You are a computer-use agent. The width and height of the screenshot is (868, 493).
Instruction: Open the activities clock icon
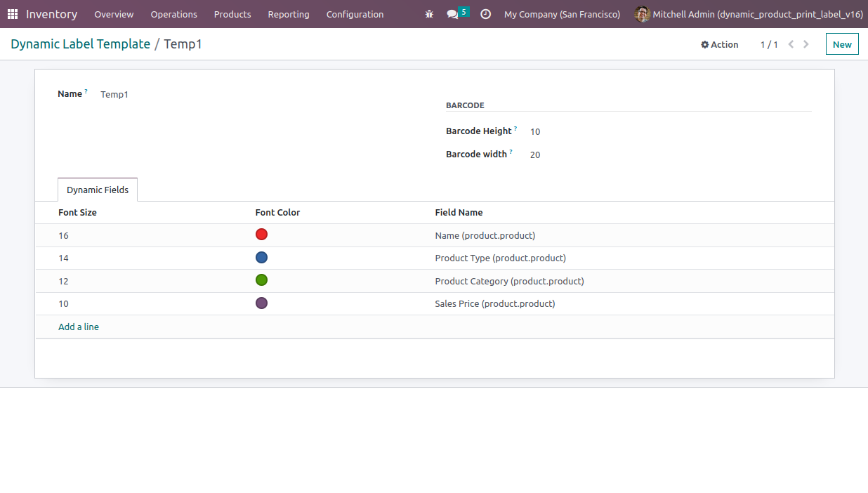coord(485,14)
